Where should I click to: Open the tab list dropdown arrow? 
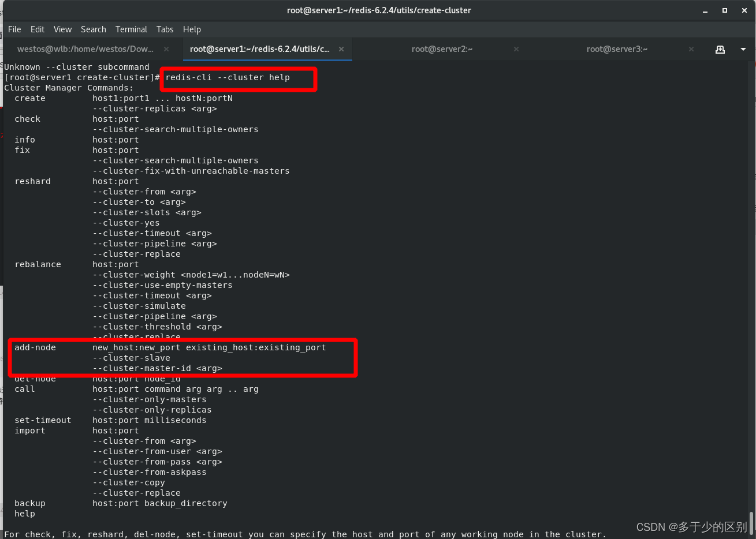point(743,49)
